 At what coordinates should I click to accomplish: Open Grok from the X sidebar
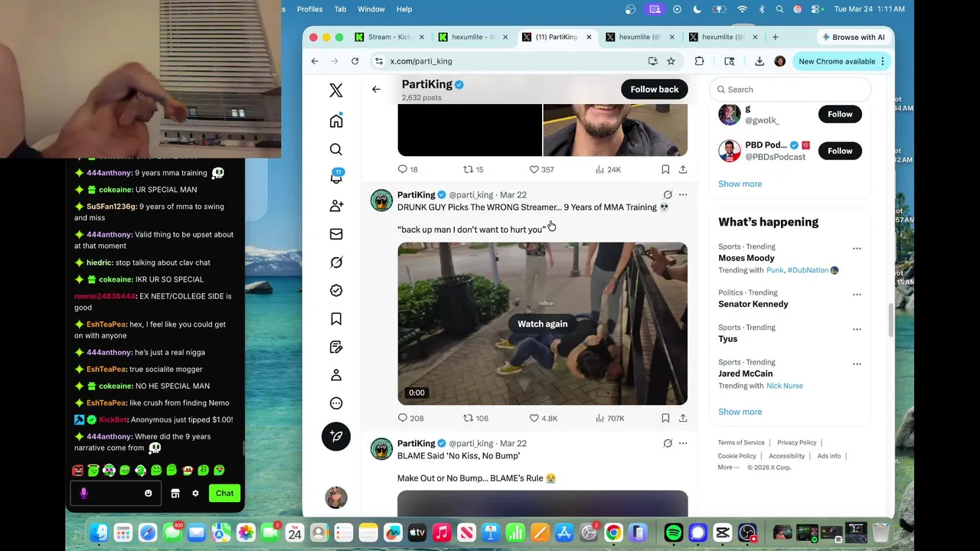(x=336, y=262)
